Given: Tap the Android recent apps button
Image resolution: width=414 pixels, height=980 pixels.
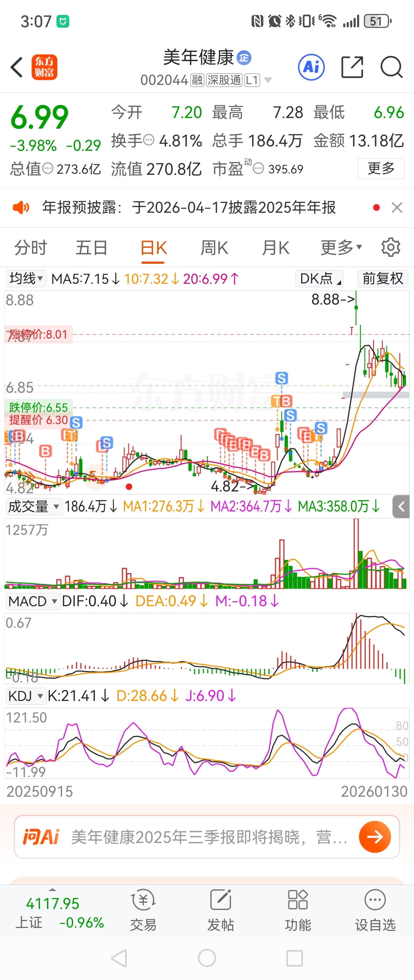Looking at the screenshot, I should click(294, 958).
